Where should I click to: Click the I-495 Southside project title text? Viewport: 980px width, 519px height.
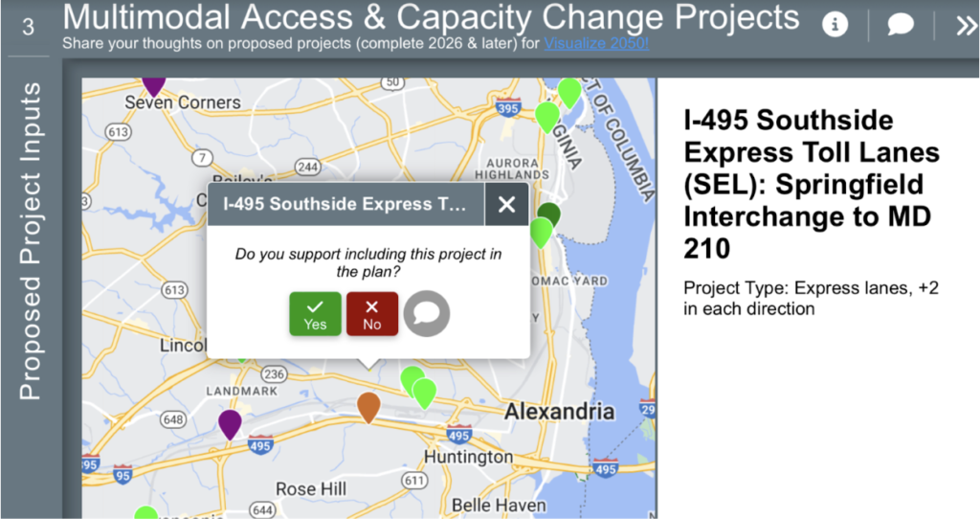point(812,184)
